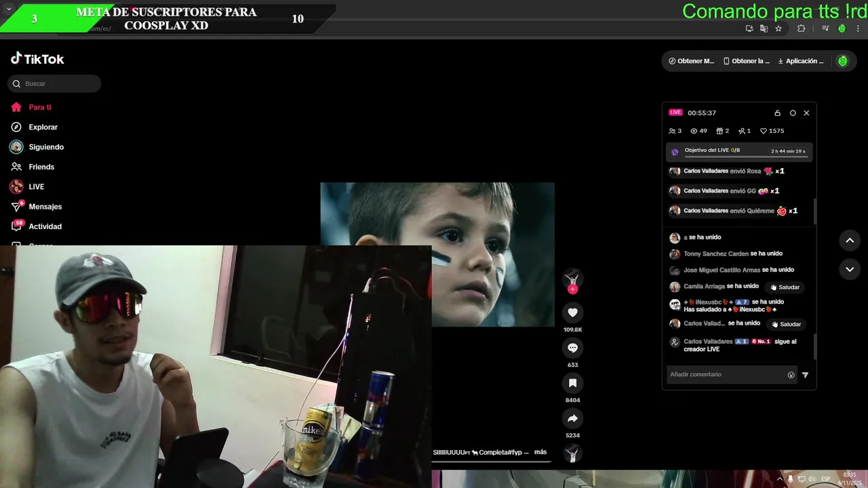This screenshot has width=868, height=488.
Task: Focus the Buscar search field
Action: click(x=54, y=83)
